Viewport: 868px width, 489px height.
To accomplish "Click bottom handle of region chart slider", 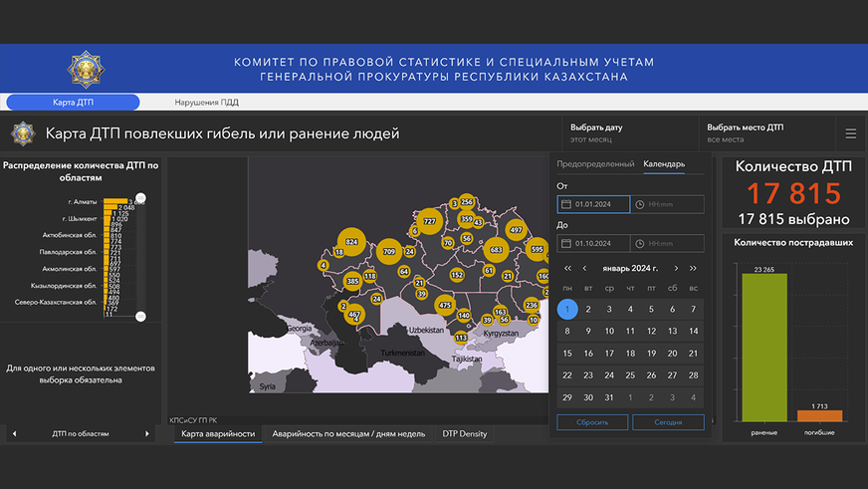I will (x=140, y=317).
